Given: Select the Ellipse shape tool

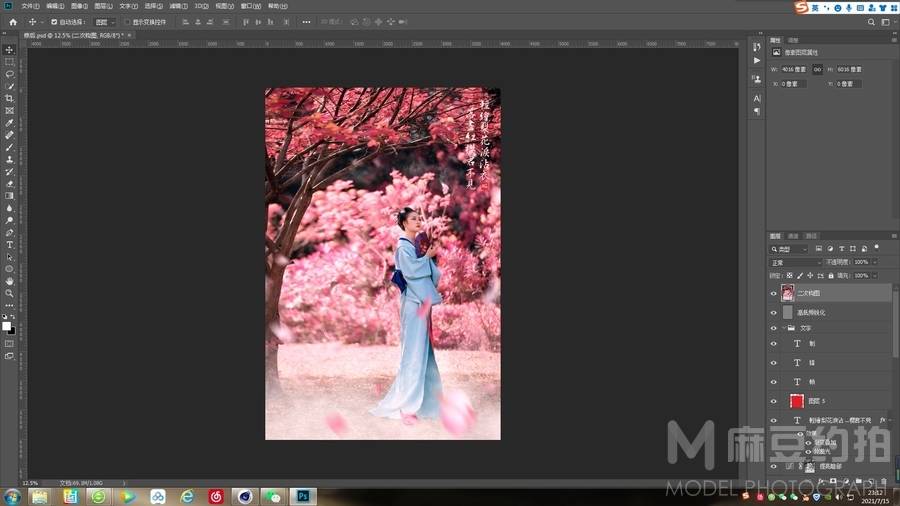Looking at the screenshot, I should 9,268.
